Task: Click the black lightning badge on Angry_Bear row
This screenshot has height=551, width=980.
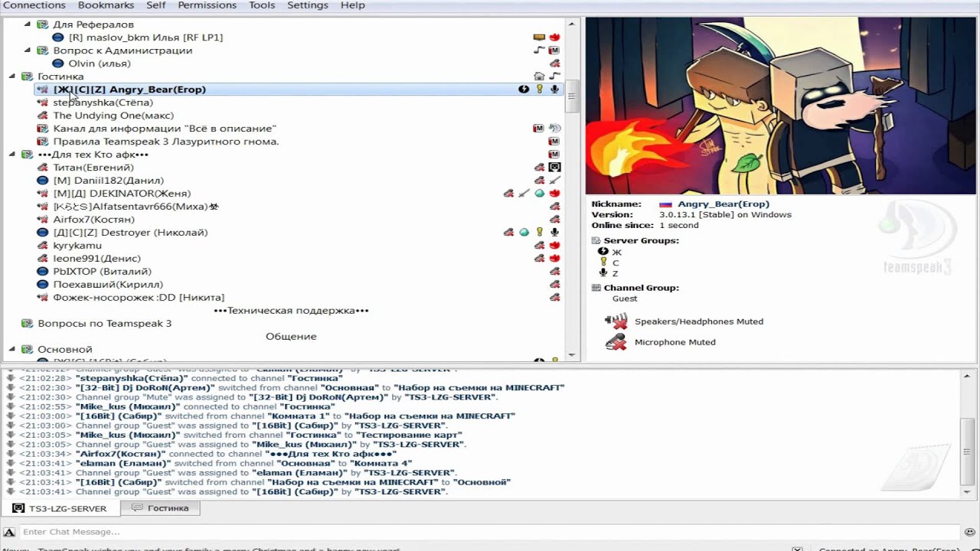Action: tap(524, 90)
